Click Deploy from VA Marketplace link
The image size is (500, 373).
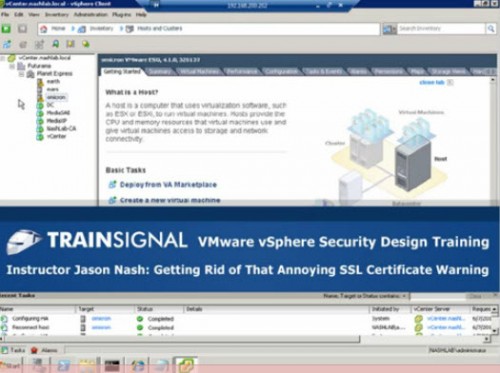point(168,184)
